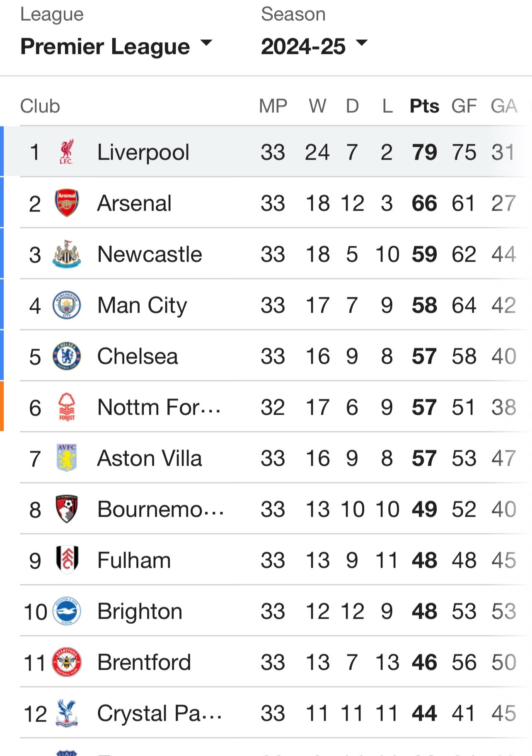
Task: Click the Brentford bee crest
Action: (67, 662)
